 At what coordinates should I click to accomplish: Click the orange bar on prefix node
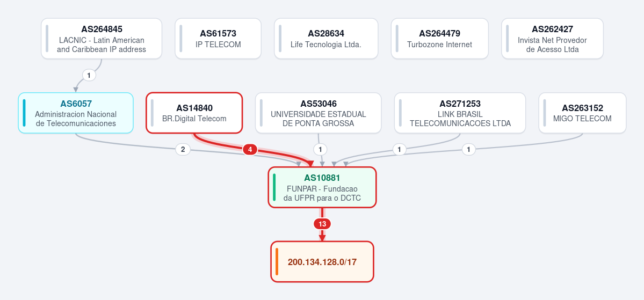click(x=277, y=262)
